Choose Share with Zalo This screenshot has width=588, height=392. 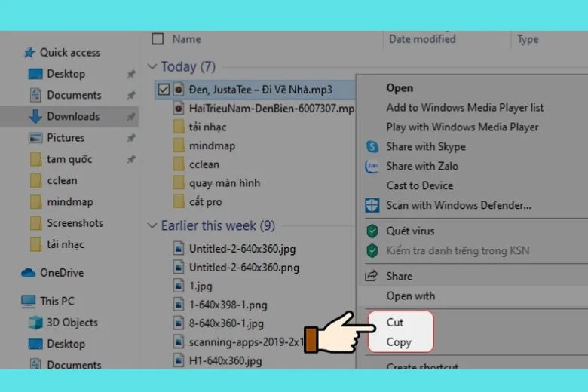pos(422,166)
